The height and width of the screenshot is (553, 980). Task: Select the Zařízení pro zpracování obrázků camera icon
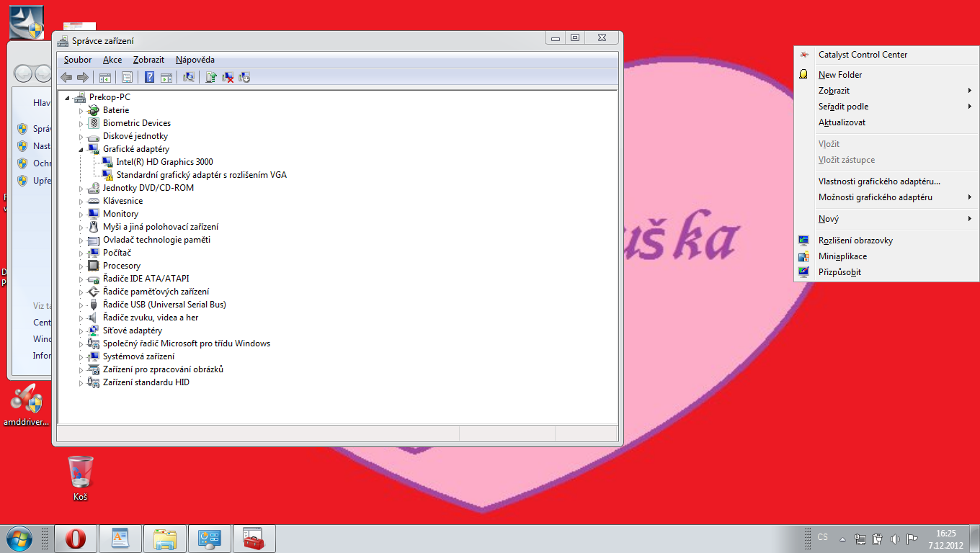click(92, 369)
